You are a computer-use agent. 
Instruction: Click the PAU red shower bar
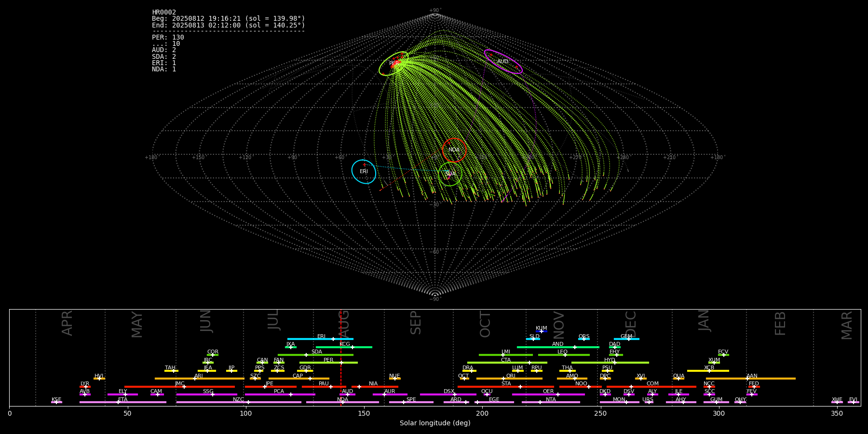tap(324, 387)
